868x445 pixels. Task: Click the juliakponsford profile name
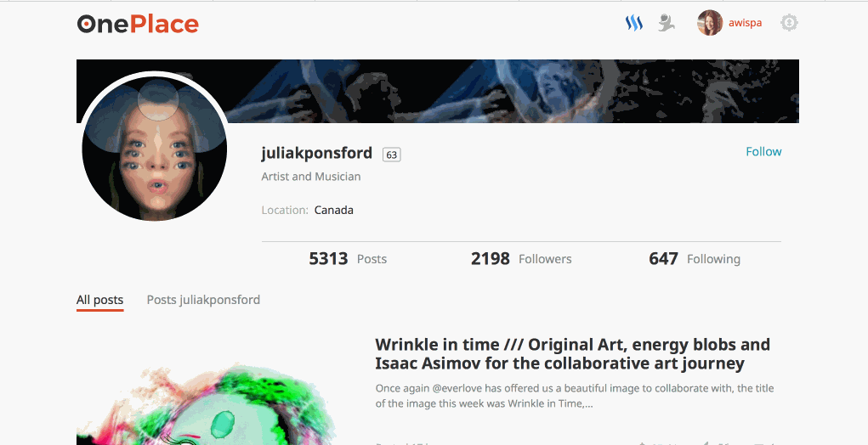tap(316, 153)
